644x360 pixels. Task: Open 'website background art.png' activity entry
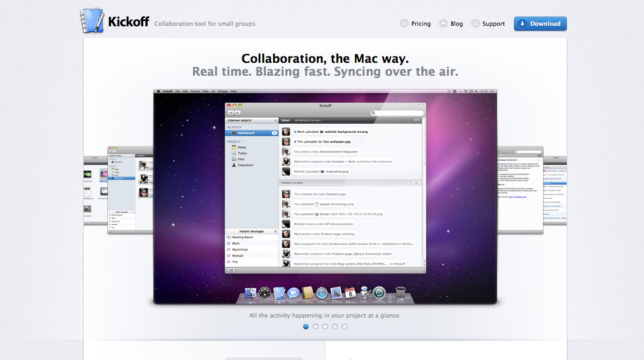(331, 132)
